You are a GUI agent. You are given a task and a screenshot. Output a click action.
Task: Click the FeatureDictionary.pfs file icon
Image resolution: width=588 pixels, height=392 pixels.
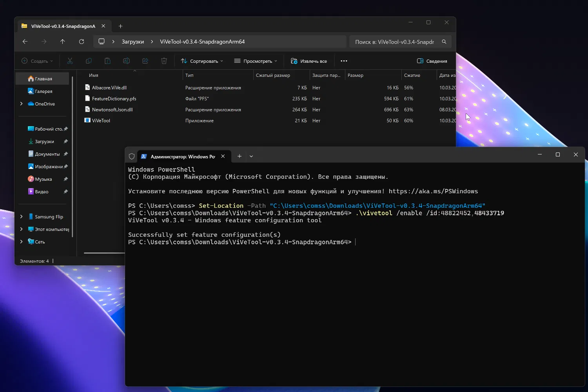(87, 98)
